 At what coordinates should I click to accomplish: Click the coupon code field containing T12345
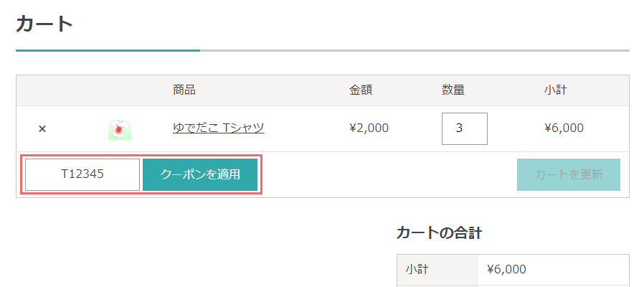[82, 175]
